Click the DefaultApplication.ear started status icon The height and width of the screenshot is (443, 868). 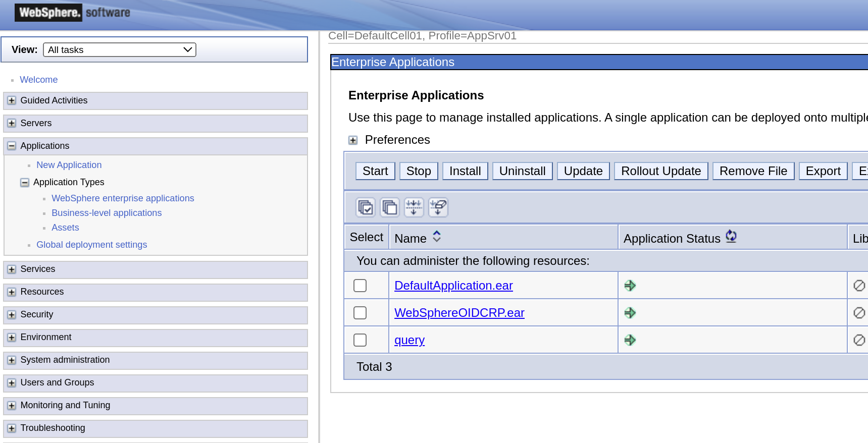pos(630,286)
